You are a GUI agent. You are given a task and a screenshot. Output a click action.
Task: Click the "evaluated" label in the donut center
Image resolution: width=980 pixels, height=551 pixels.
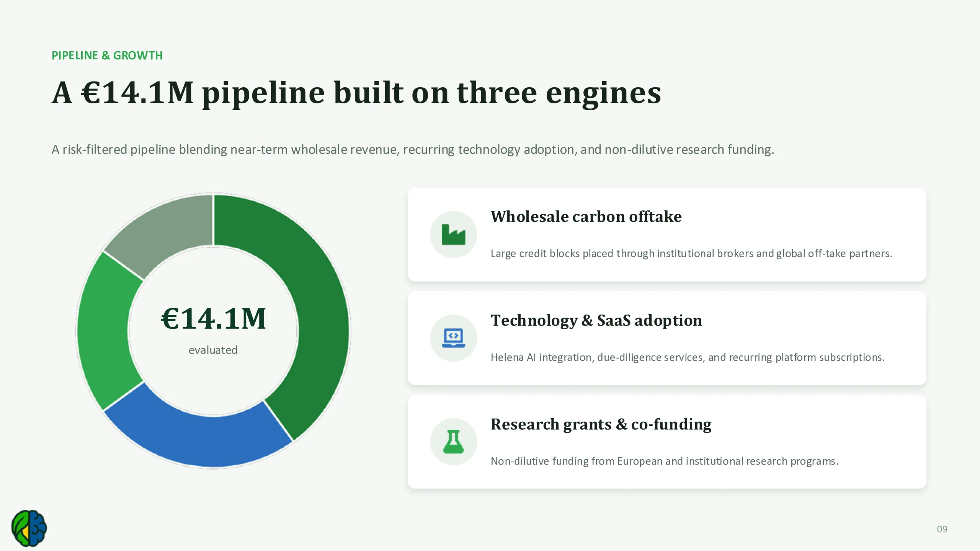click(x=213, y=350)
